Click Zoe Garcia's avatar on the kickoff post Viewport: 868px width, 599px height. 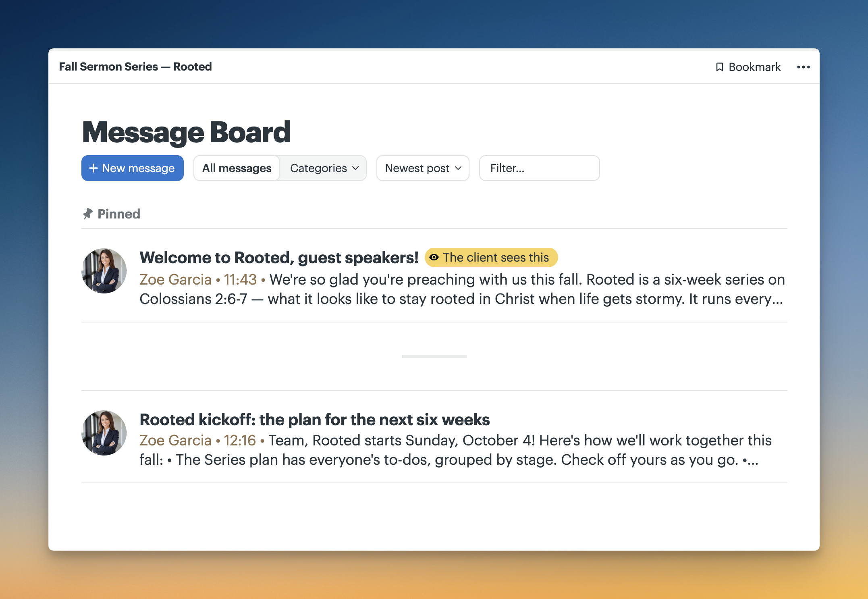pos(104,433)
